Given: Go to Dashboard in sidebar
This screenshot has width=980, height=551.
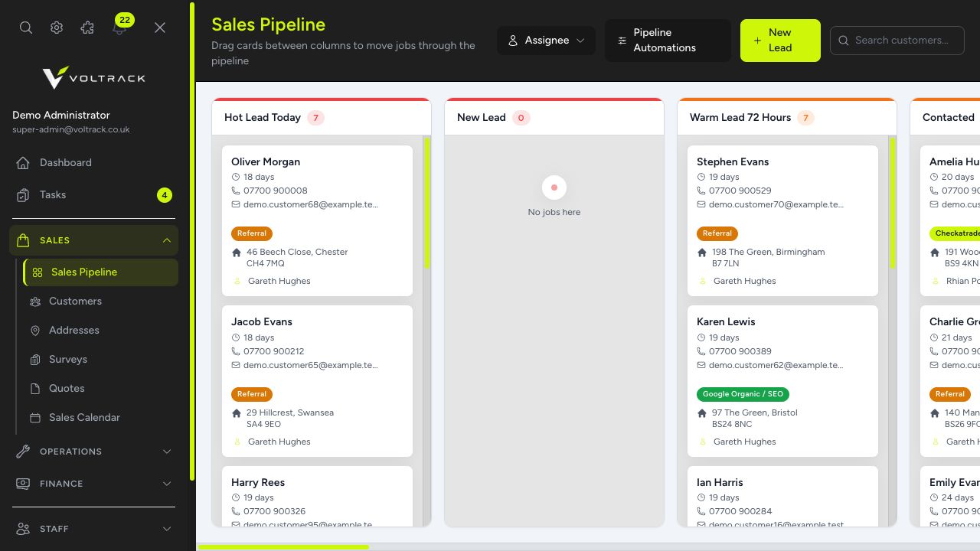Looking at the screenshot, I should coord(93,162).
